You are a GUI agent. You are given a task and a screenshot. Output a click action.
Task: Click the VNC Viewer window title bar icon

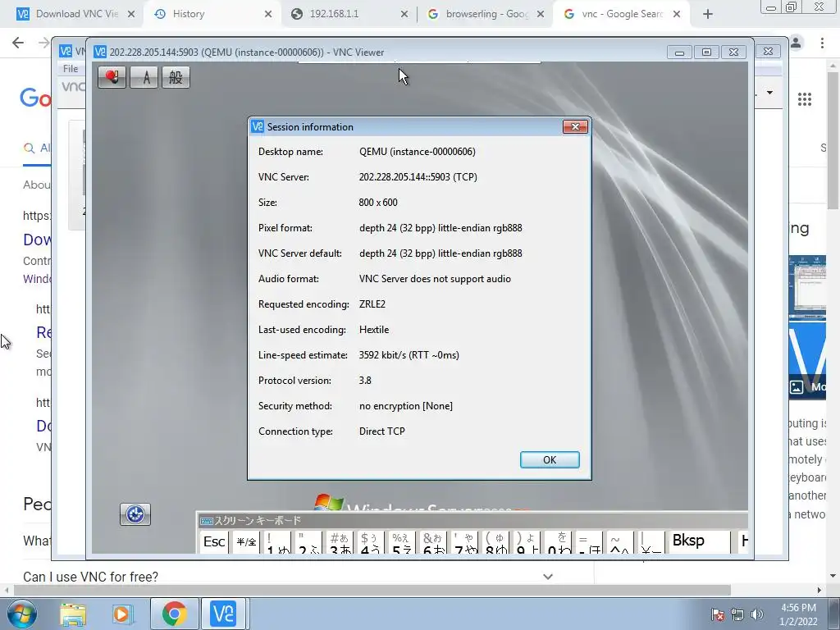coord(100,52)
